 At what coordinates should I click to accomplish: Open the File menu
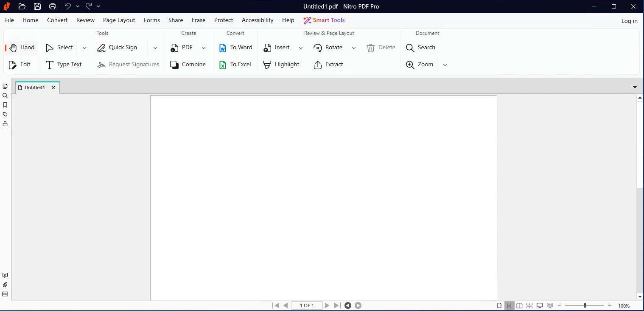[x=9, y=20]
